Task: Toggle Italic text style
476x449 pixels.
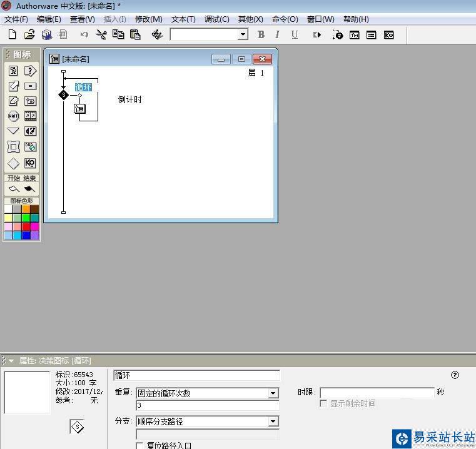Action: tap(277, 34)
